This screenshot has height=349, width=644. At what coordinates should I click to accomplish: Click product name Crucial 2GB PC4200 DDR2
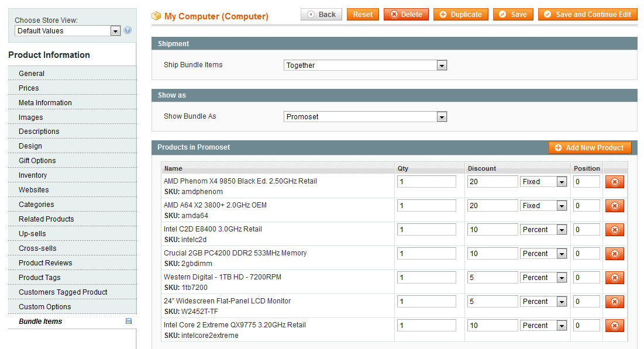235,253
